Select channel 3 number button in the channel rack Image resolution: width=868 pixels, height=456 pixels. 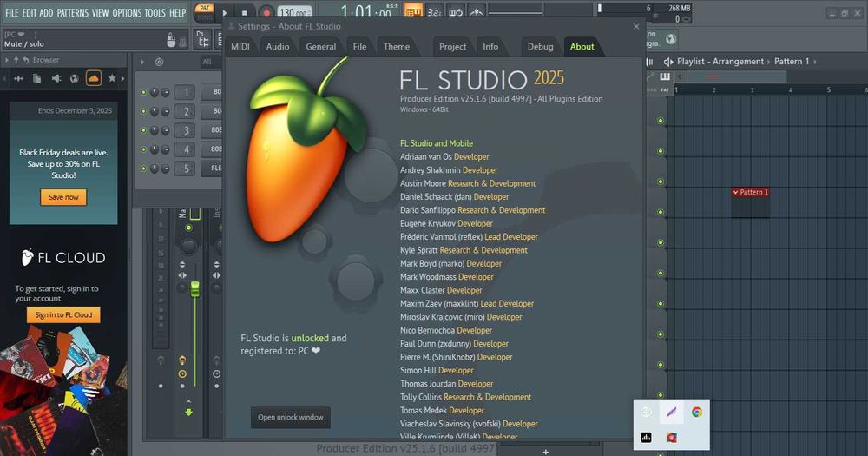186,130
